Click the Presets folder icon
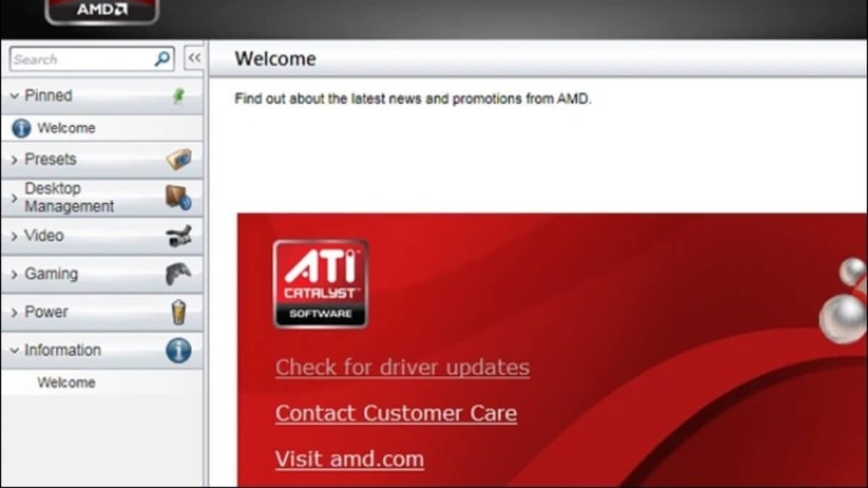 pos(179,159)
